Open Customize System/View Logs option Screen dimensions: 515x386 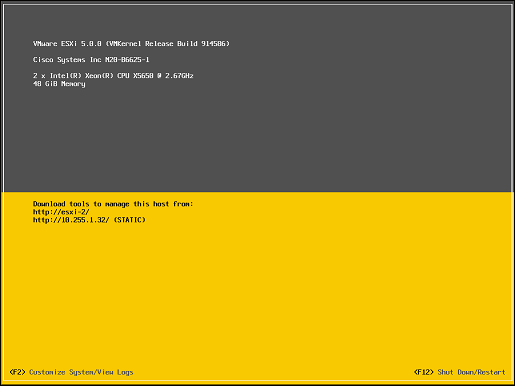pos(81,372)
